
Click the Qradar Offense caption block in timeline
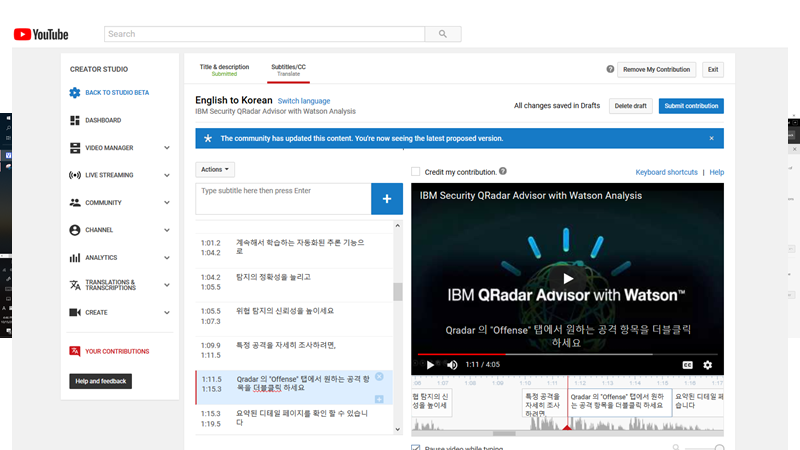[x=619, y=403]
